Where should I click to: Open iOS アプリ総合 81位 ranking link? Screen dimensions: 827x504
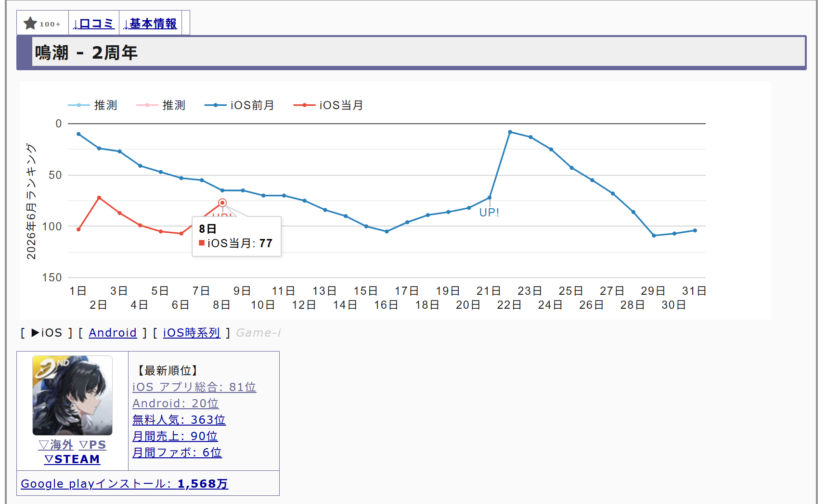point(194,387)
